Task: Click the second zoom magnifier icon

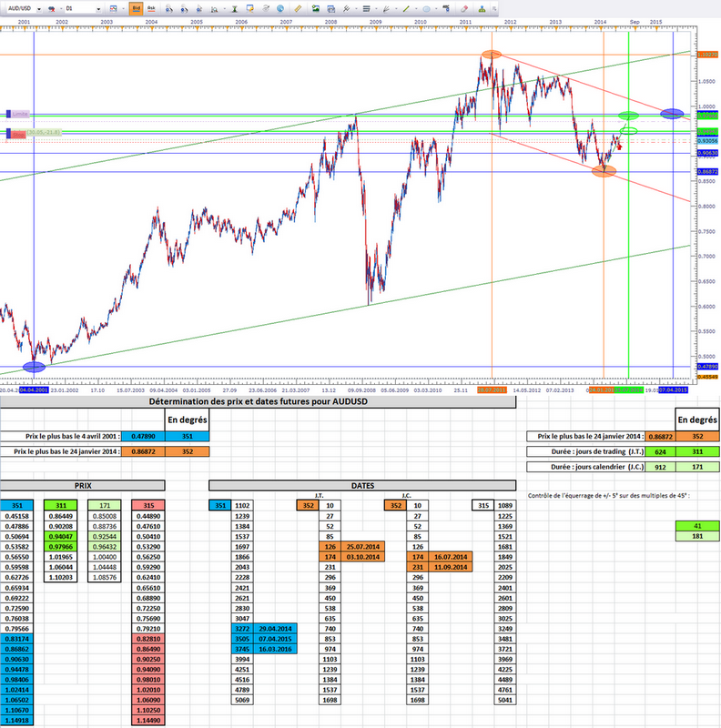Action: (185, 9)
